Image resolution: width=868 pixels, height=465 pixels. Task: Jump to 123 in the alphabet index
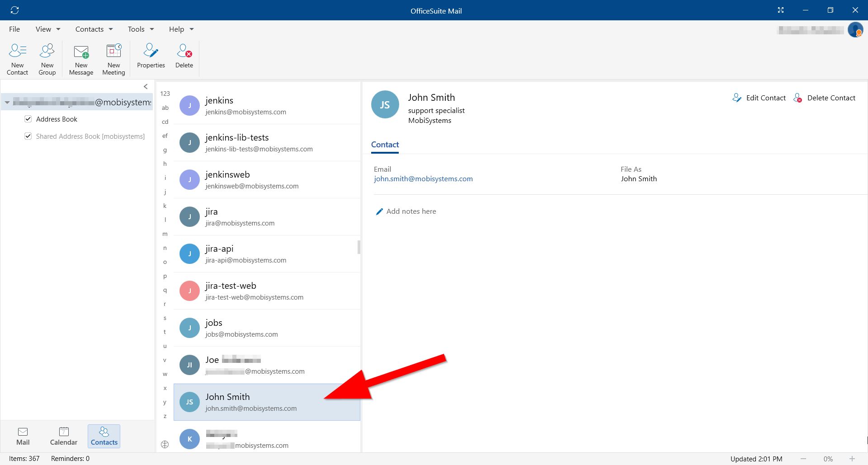coord(165,94)
